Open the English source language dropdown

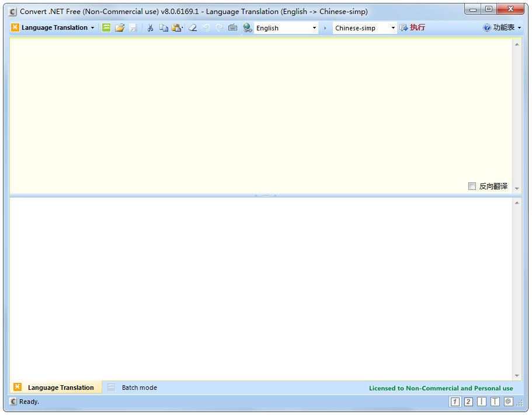(314, 27)
